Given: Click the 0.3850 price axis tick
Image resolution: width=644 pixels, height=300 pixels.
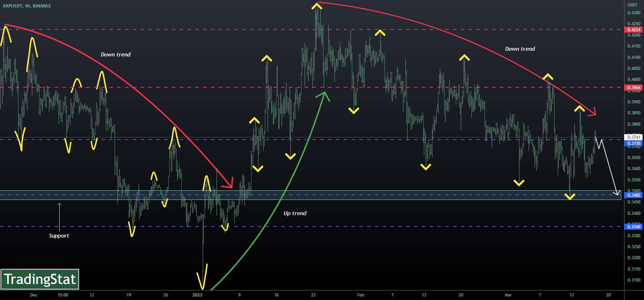Looking at the screenshot, I should [634, 113].
